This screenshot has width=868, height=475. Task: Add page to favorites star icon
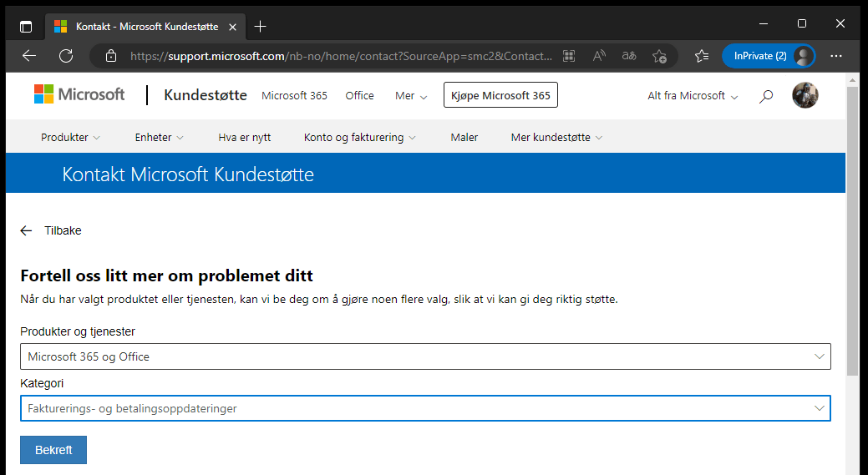(x=659, y=56)
